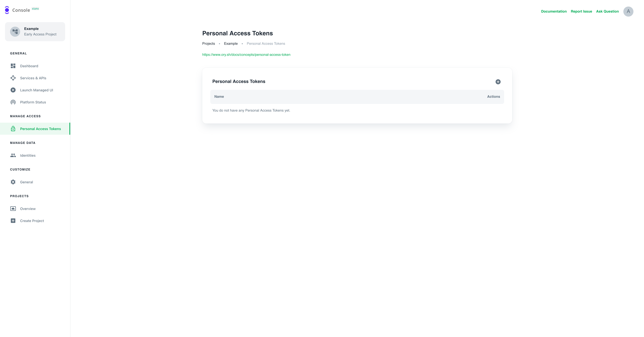Open the personal-access-token docs URL
The image size is (644, 337).
(246, 55)
